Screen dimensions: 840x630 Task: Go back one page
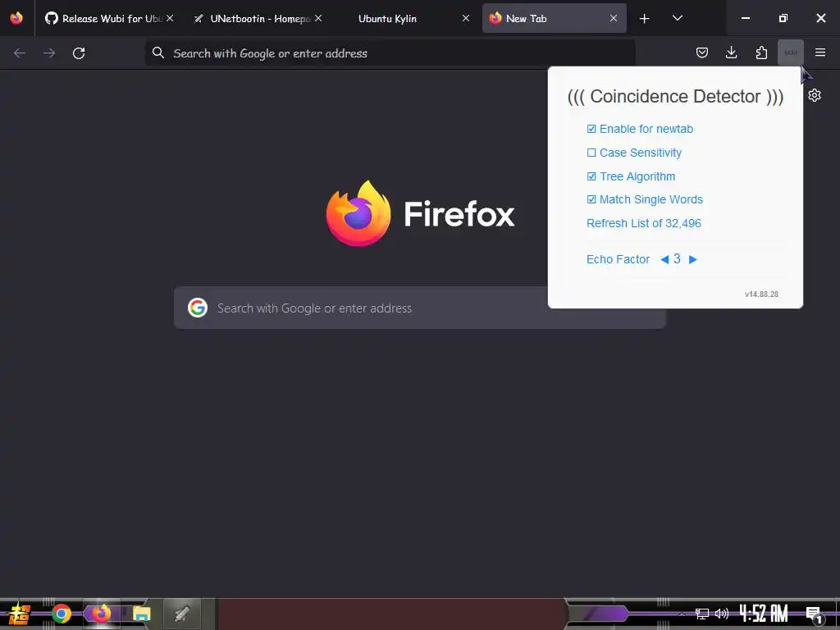tap(20, 53)
